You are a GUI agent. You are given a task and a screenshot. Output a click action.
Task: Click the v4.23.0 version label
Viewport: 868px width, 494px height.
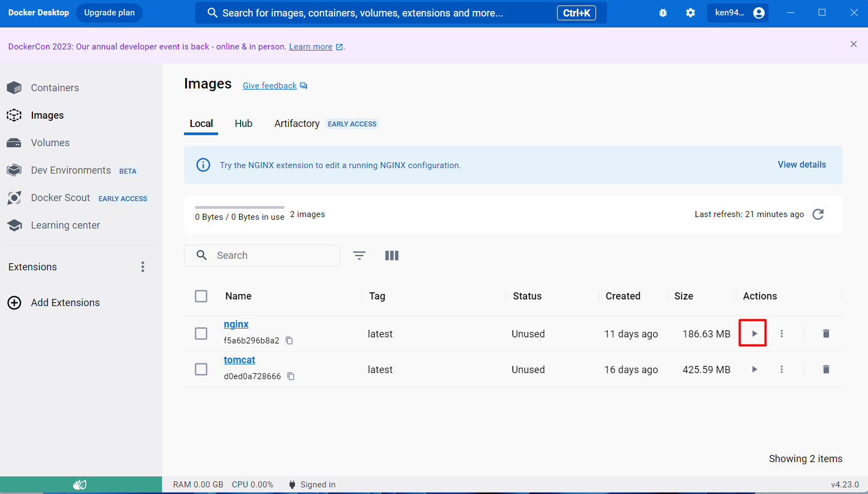tap(845, 485)
